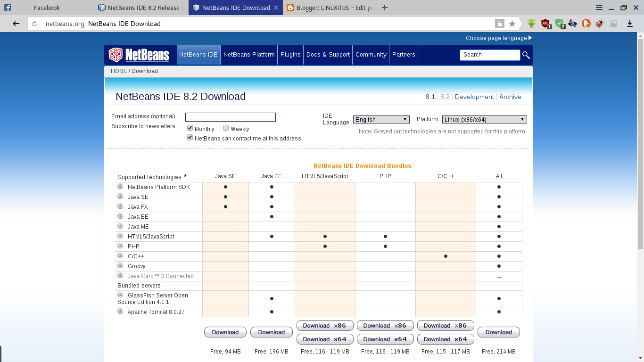The width and height of the screenshot is (644, 362).
Task: Open the NetBeans IDE menu item
Action: point(198,55)
